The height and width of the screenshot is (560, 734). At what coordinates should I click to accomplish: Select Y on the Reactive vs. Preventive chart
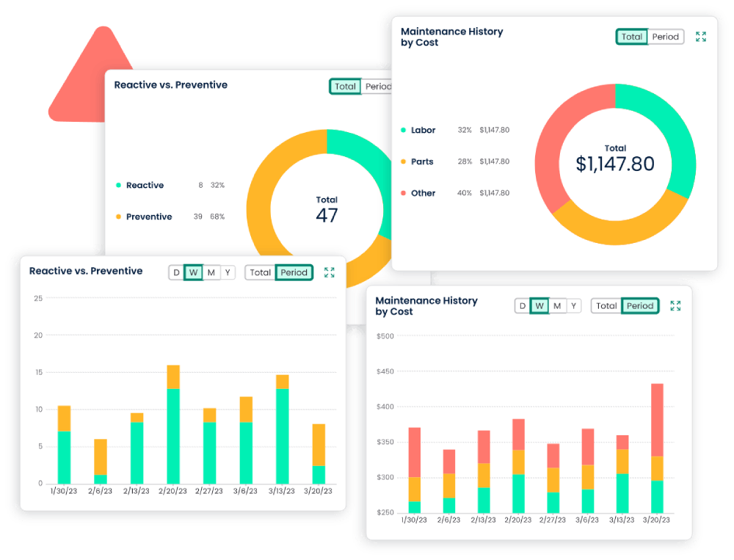pos(228,272)
